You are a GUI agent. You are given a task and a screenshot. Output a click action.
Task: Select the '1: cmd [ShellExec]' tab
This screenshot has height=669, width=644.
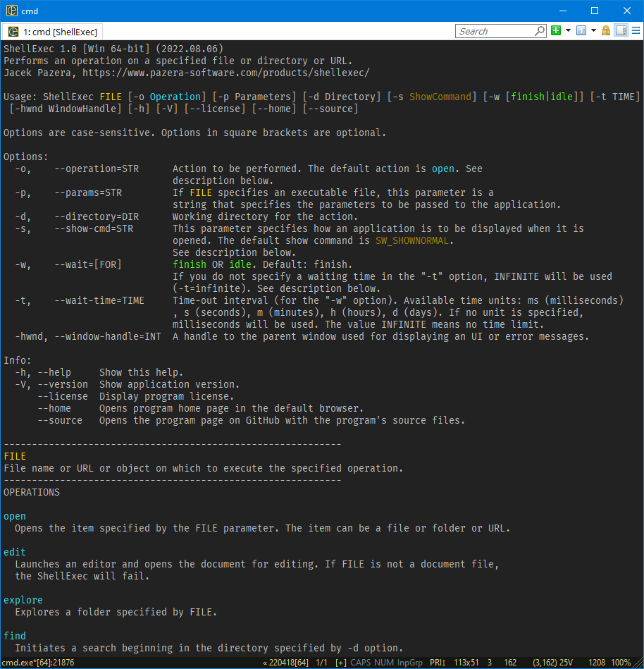point(53,32)
